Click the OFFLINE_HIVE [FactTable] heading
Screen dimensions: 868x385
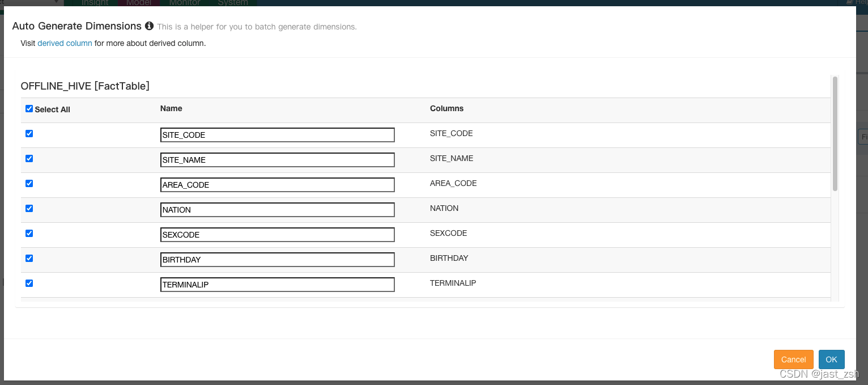click(85, 86)
